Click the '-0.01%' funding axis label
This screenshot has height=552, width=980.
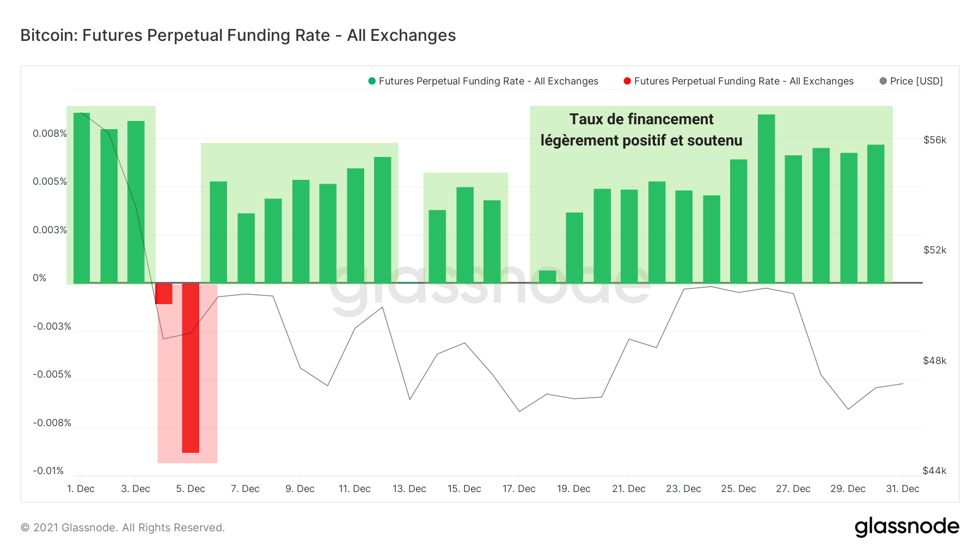click(48, 471)
